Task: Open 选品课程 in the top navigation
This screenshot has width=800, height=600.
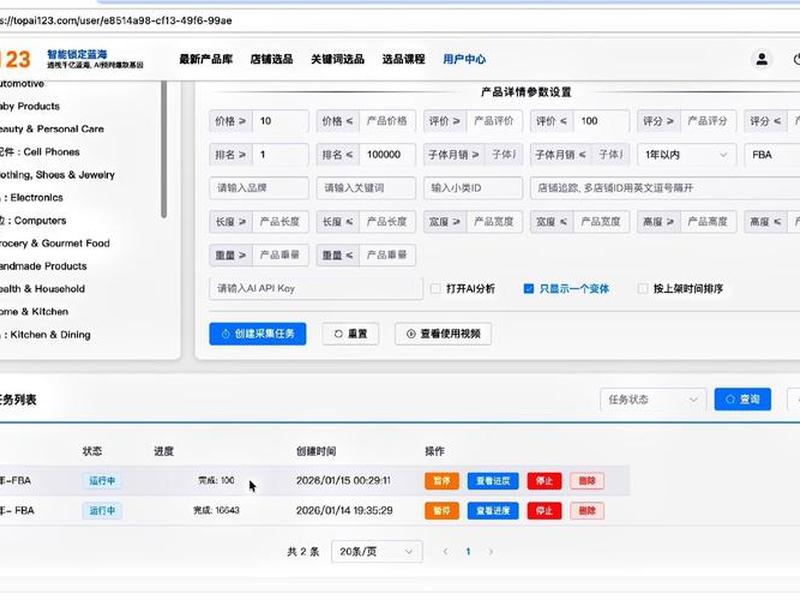Action: coord(404,59)
